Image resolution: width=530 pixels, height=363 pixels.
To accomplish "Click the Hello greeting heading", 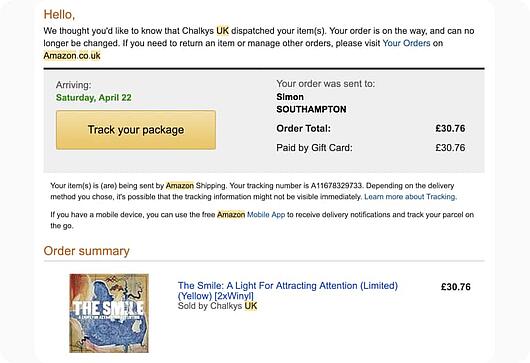I will point(59,15).
